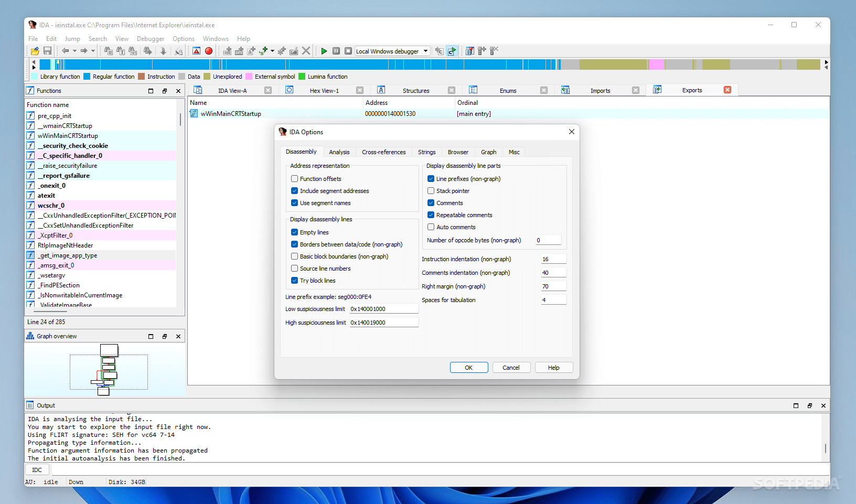This screenshot has width=856, height=504.
Task: Click the Convert to code toolbar icon
Action: (x=227, y=51)
